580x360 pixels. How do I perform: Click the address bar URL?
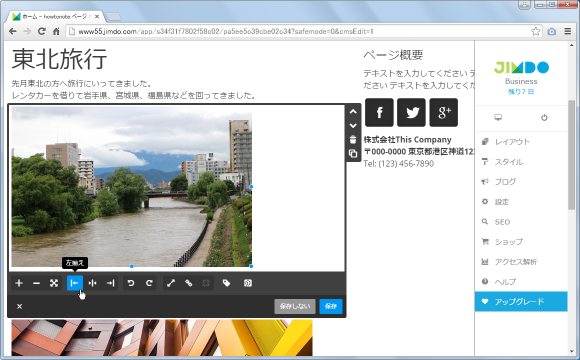[x=226, y=31]
